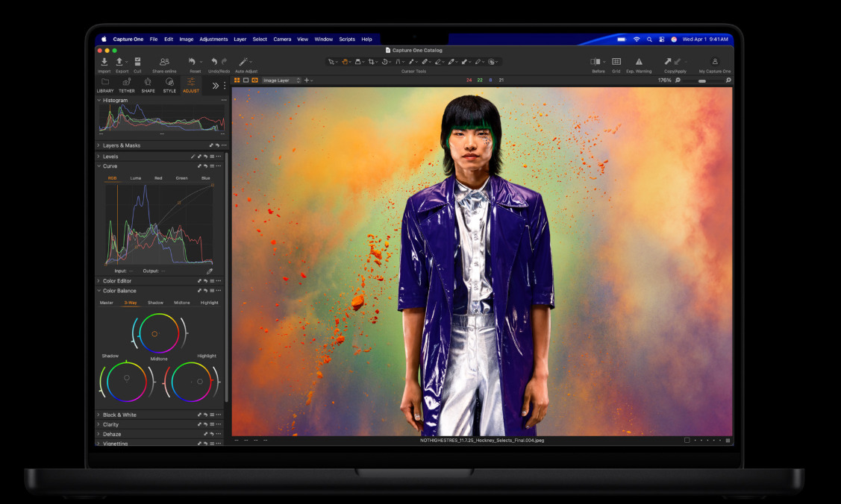841x504 pixels.
Task: Open the Camera menu
Action: point(282,39)
